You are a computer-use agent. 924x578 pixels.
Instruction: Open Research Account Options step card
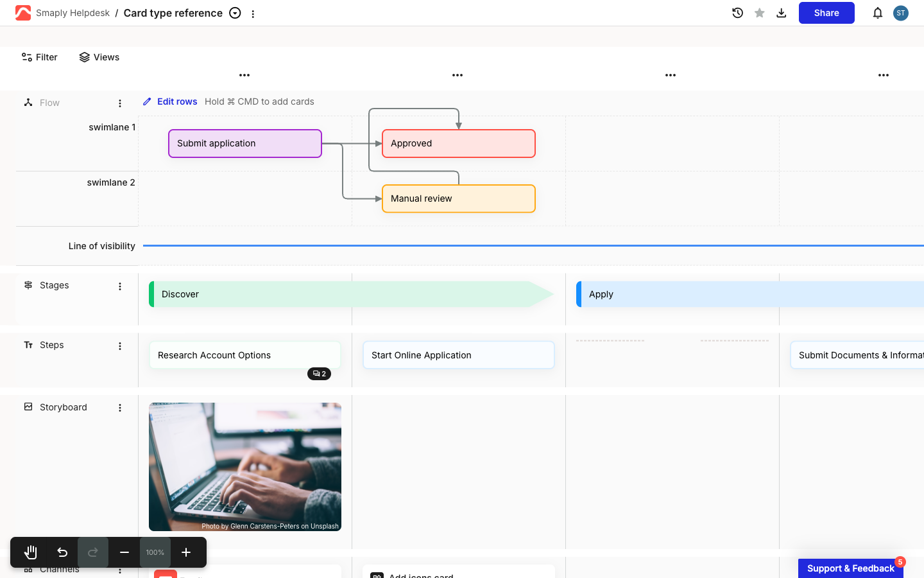[245, 355]
